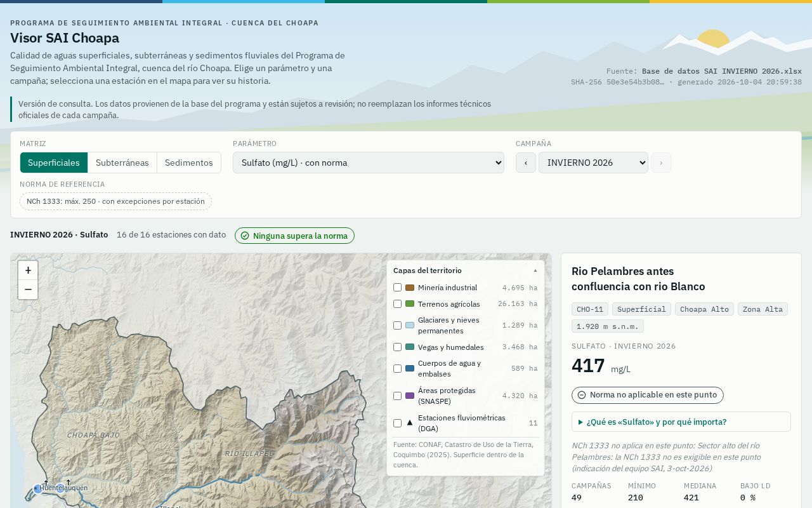
Task: Click the 'Visor SAI Choapa' page title
Action: (x=65, y=38)
